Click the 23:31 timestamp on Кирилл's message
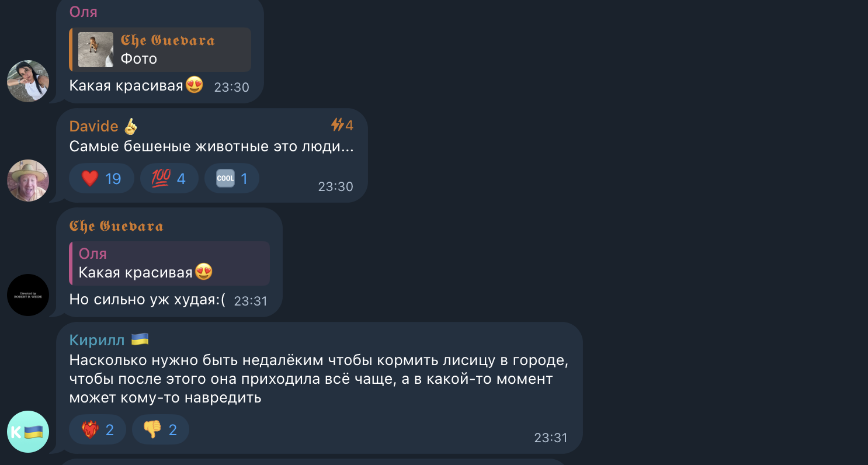Viewport: 868px width, 465px height. [551, 438]
